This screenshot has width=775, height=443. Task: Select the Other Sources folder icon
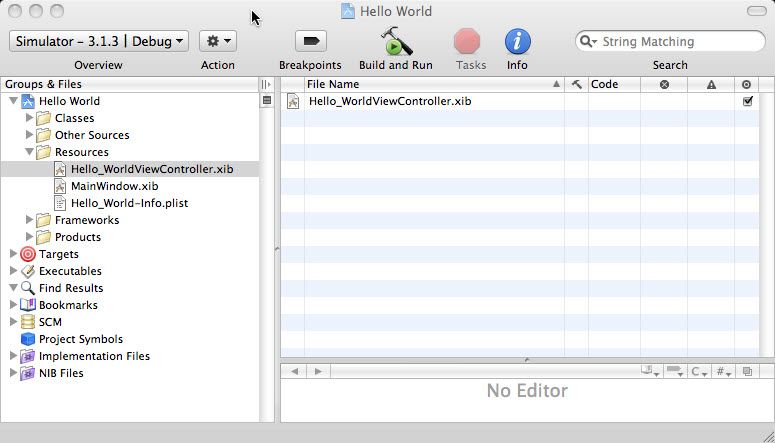click(x=43, y=135)
